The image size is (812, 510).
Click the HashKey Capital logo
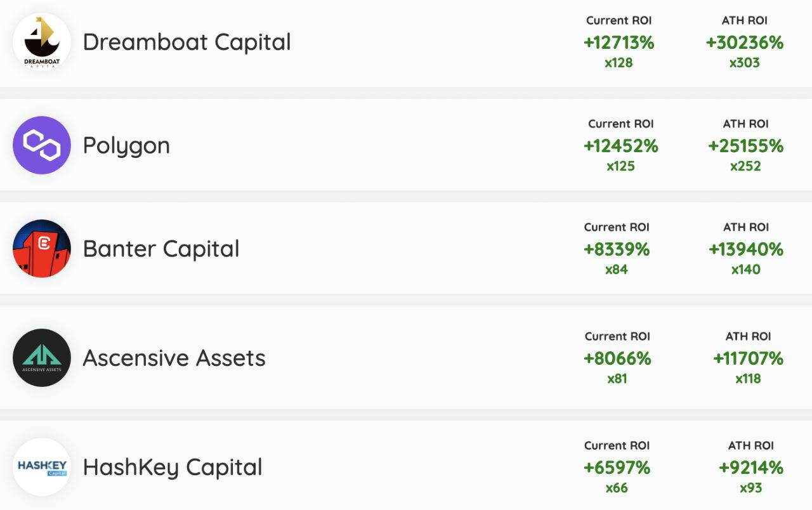[42, 467]
